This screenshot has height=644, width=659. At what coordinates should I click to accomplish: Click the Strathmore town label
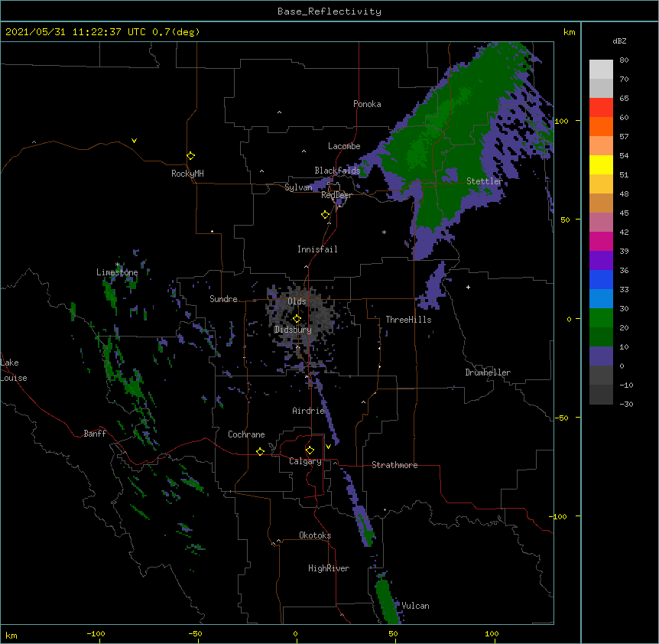click(394, 465)
